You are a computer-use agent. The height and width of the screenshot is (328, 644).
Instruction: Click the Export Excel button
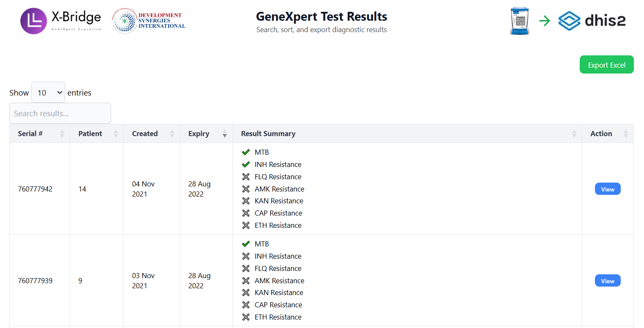(x=606, y=65)
